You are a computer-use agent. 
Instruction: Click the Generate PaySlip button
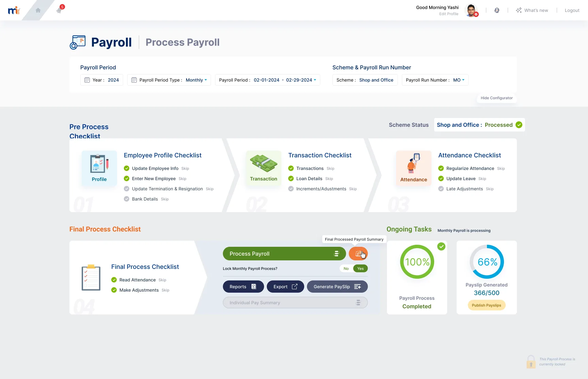(337, 287)
